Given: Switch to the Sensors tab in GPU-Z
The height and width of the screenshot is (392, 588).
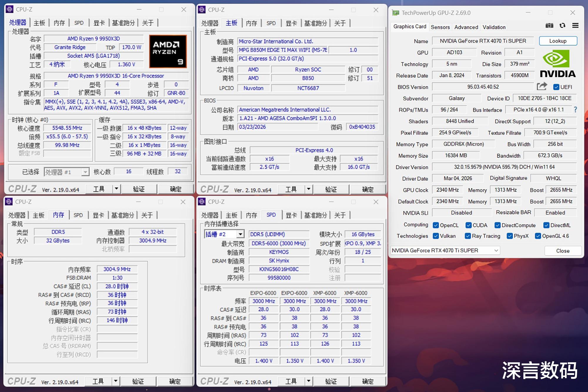Looking at the screenshot, I should coord(440,27).
